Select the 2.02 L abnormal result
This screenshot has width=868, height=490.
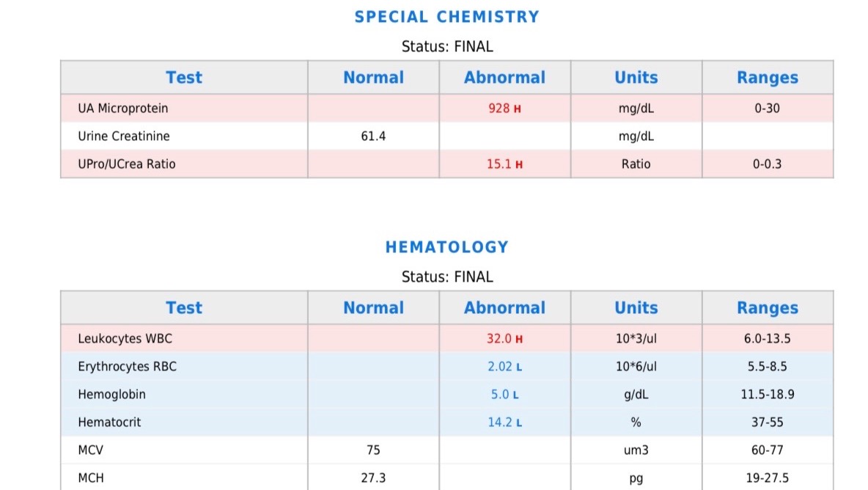[504, 367]
